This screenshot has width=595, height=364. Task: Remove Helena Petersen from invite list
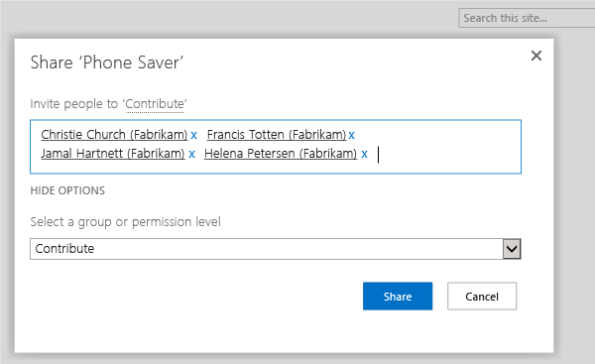pos(364,154)
